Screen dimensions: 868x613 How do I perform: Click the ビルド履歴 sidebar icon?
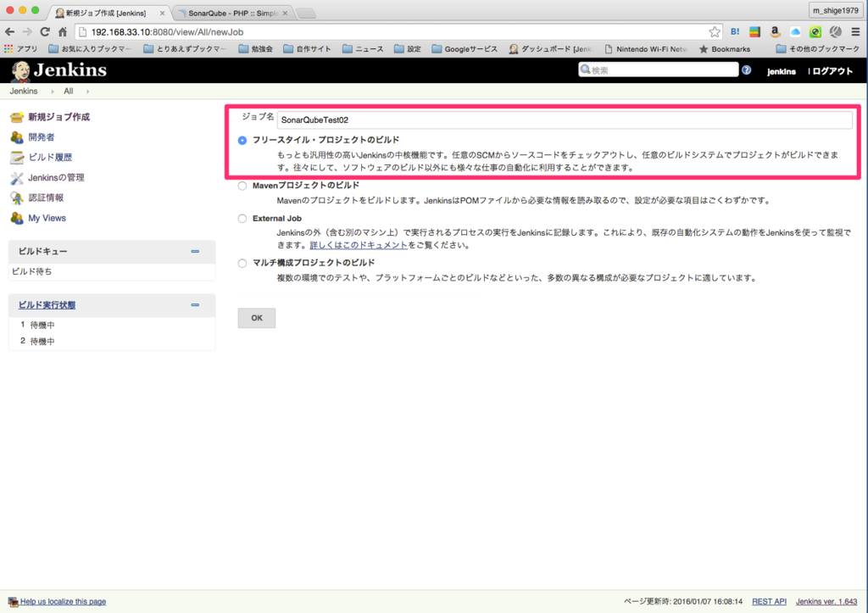coord(17,157)
